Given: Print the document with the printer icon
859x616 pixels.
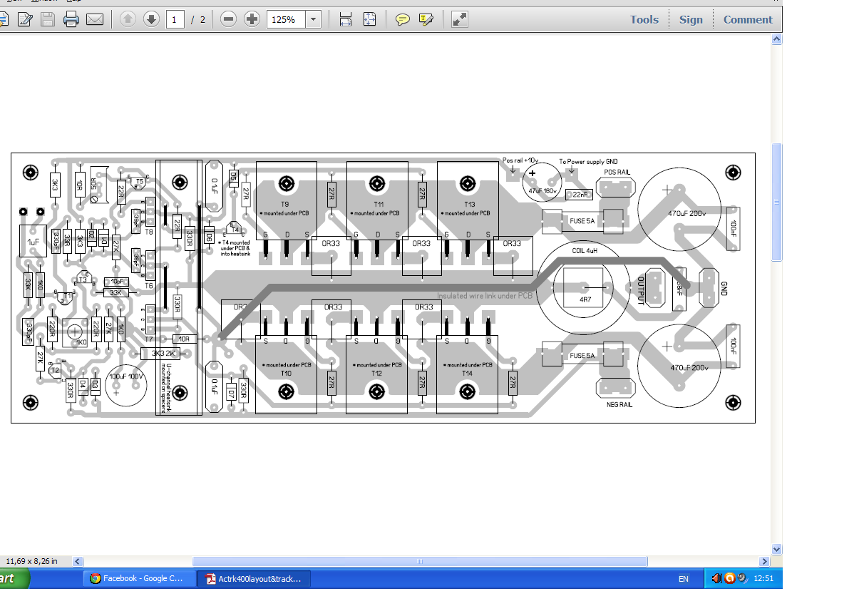Looking at the screenshot, I should coord(71,20).
